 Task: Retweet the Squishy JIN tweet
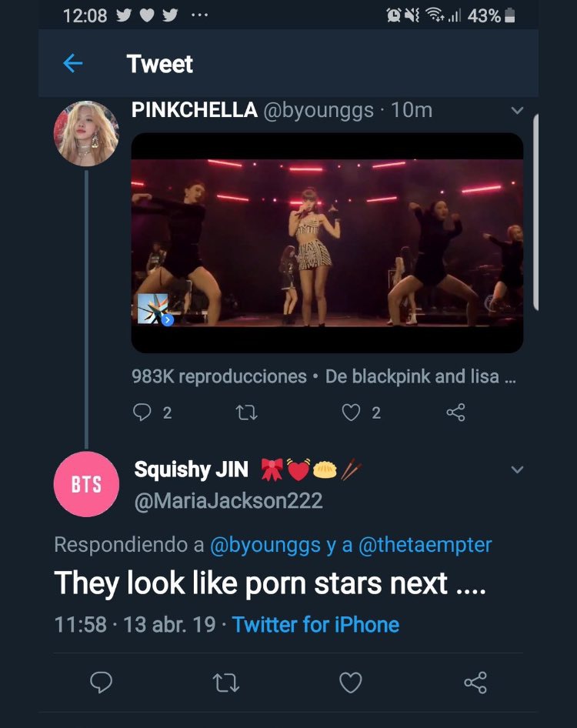click(225, 681)
